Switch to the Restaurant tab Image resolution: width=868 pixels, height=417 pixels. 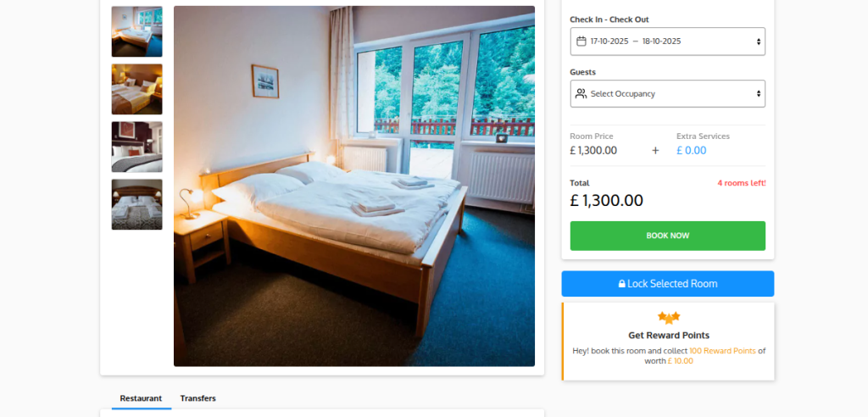[141, 398]
